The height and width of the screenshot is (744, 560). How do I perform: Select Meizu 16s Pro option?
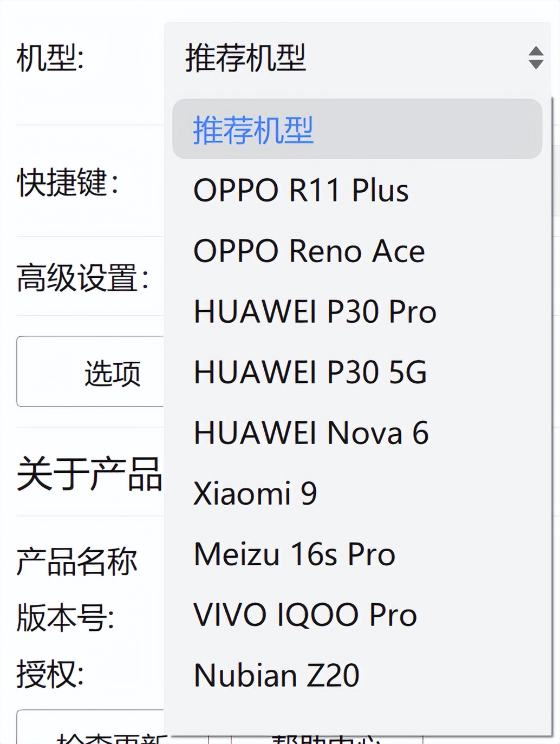[x=294, y=554]
